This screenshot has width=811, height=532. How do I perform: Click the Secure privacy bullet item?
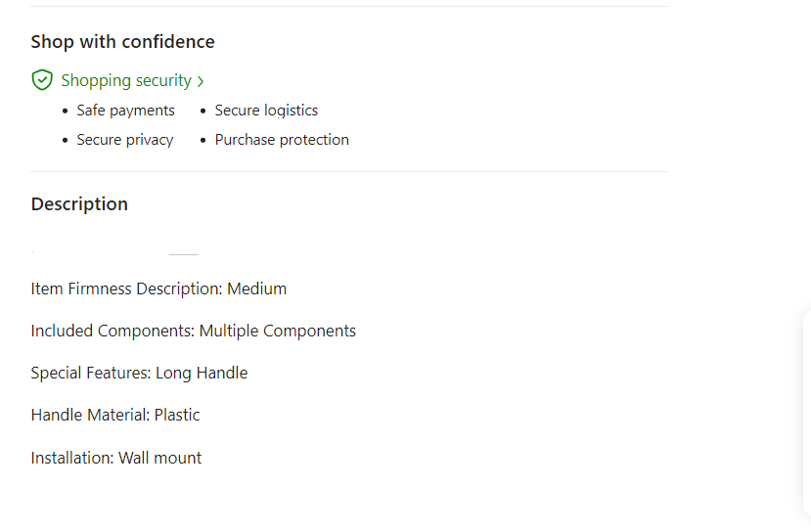tap(124, 140)
